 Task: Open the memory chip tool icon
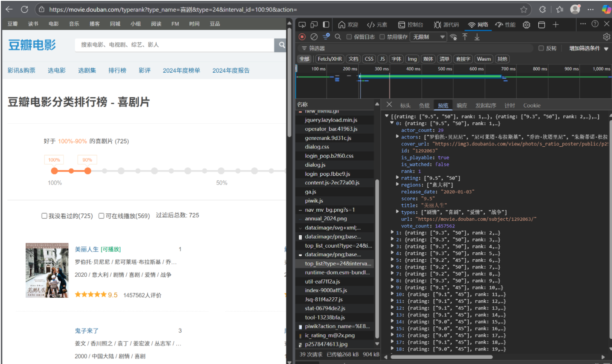[526, 25]
